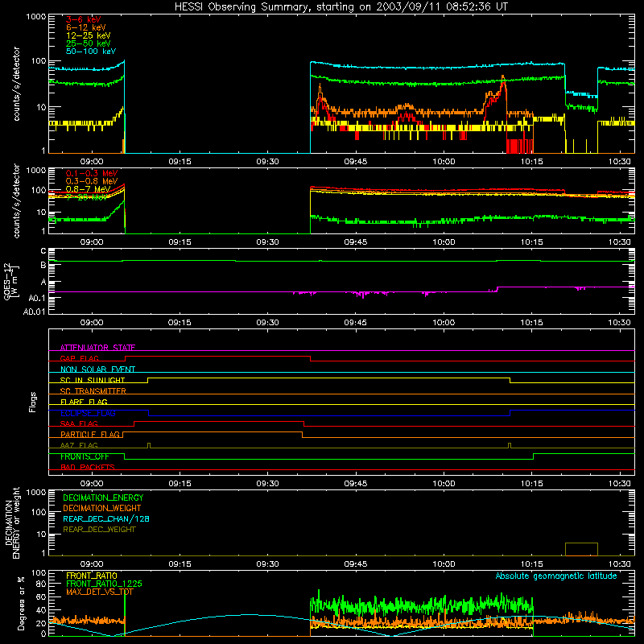This screenshot has height=644, width=644.
Task: Select the AAZ_FLAG label
Action: [79, 445]
